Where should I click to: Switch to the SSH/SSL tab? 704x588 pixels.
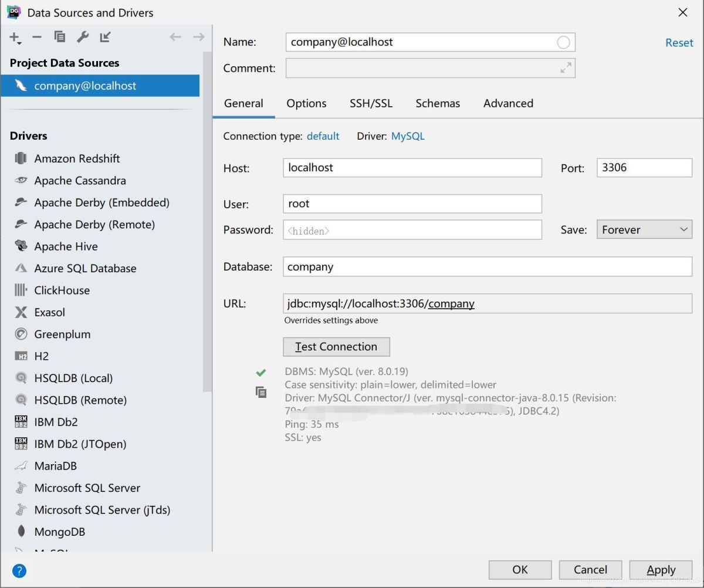click(x=371, y=103)
